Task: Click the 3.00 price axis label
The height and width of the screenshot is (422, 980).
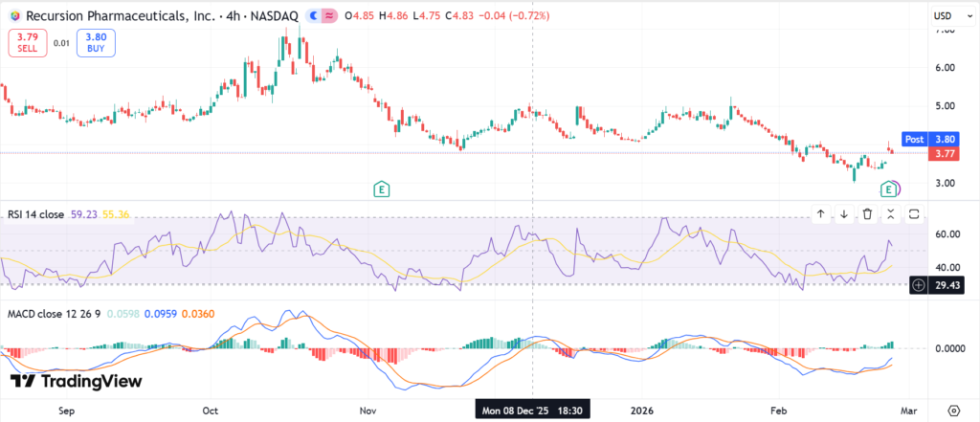Action: [x=945, y=183]
